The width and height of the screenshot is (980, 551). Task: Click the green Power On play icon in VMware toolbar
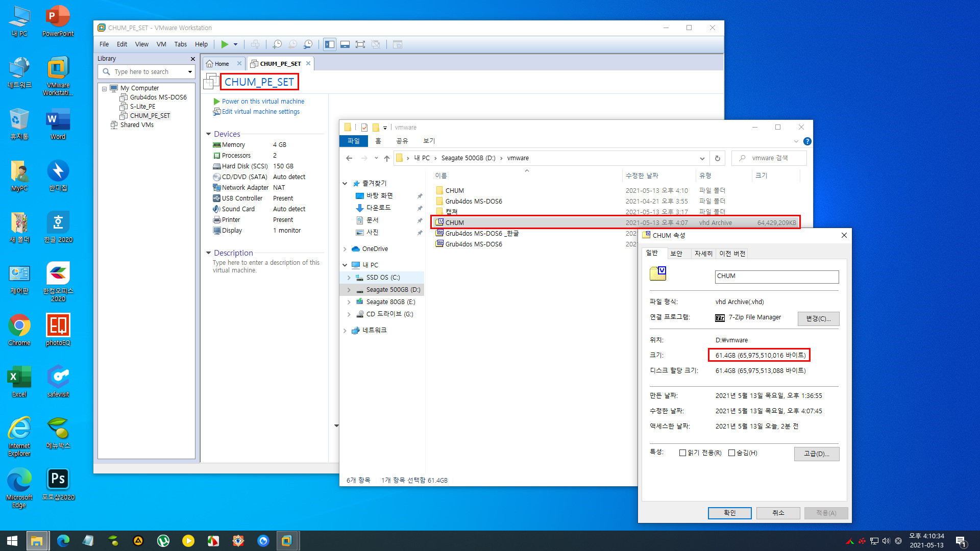[225, 44]
